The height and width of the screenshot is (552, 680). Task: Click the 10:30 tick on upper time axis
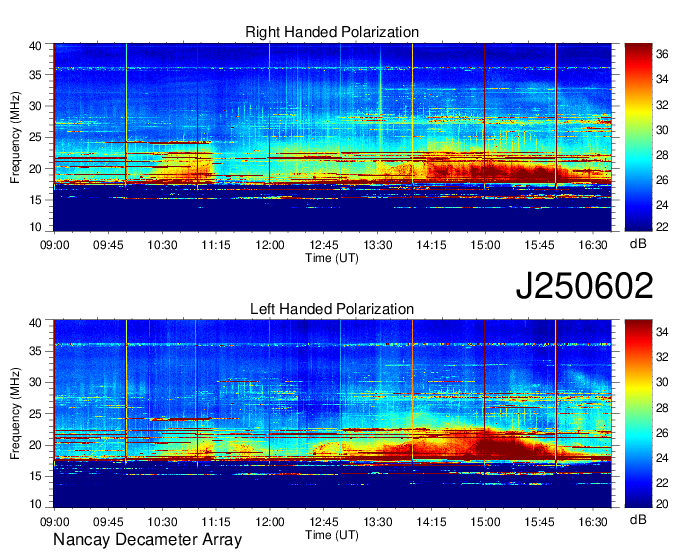[x=162, y=245]
